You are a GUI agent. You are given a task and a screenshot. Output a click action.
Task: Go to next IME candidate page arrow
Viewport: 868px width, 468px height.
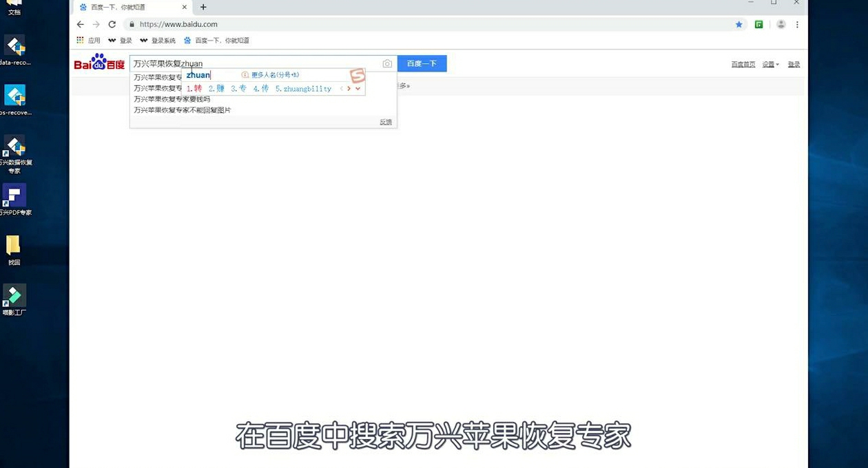tap(349, 89)
